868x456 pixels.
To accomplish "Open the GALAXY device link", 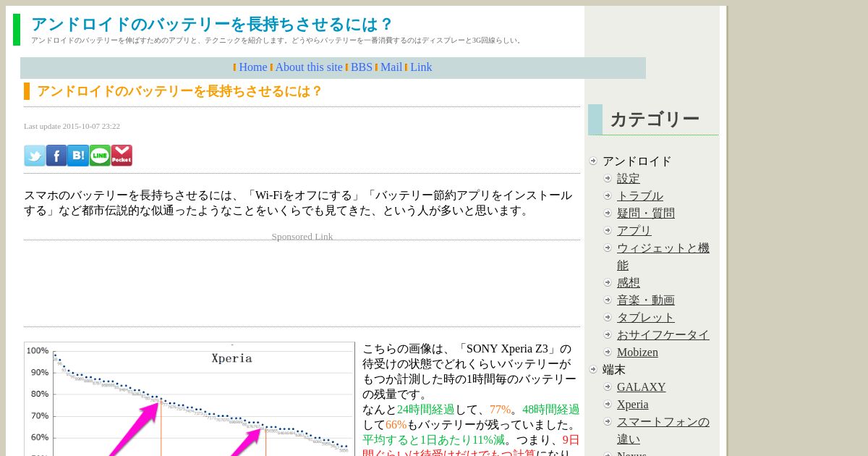I will [x=642, y=387].
